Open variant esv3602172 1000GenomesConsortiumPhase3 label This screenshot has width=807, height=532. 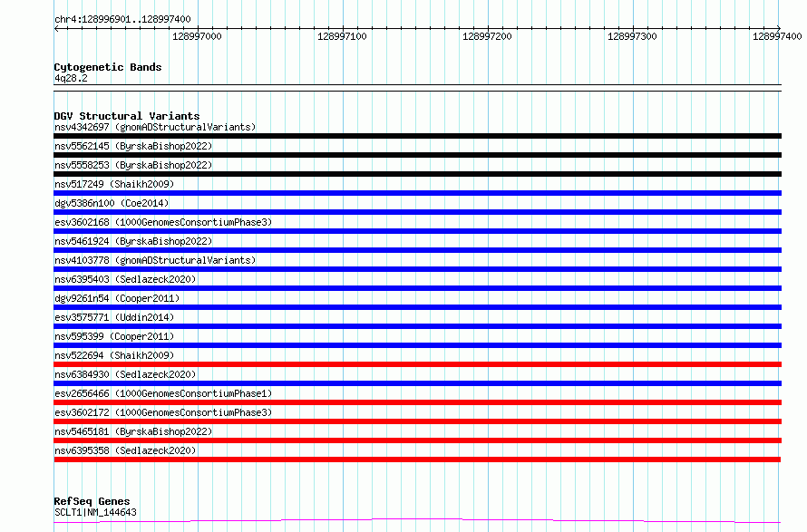pyautogui.click(x=163, y=412)
